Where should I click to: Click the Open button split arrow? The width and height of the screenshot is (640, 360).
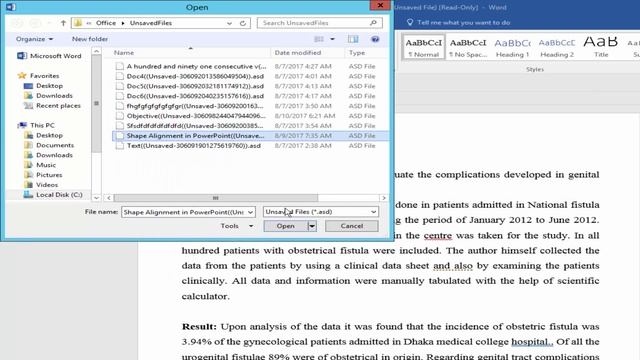point(312,226)
